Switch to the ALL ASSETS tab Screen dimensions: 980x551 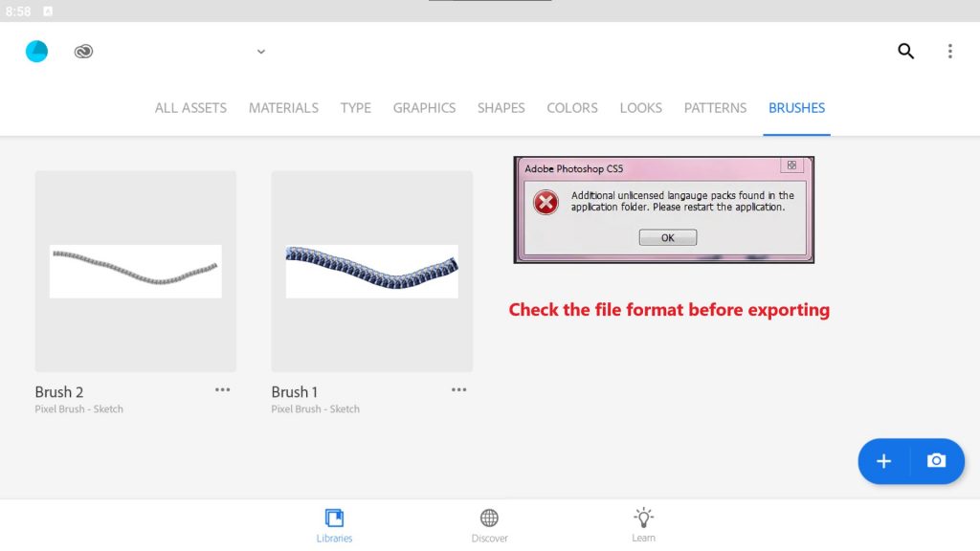point(190,108)
